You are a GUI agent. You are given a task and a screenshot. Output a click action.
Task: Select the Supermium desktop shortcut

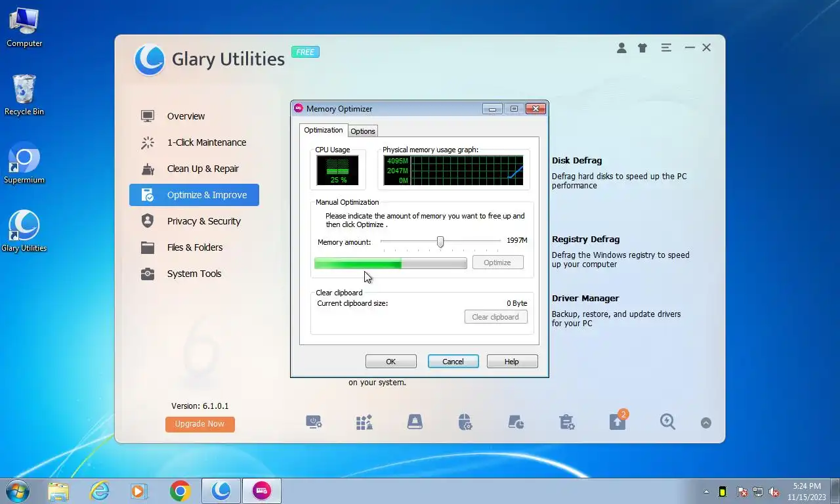[24, 163]
